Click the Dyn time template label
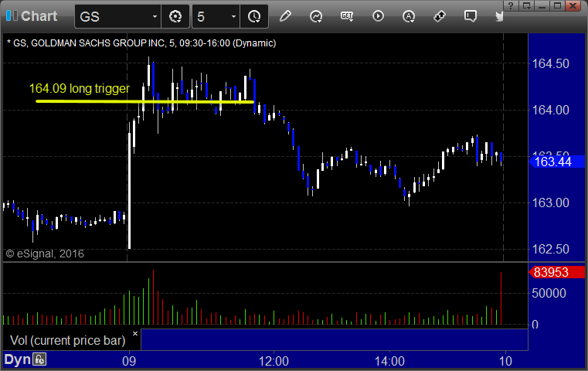 click(x=17, y=359)
